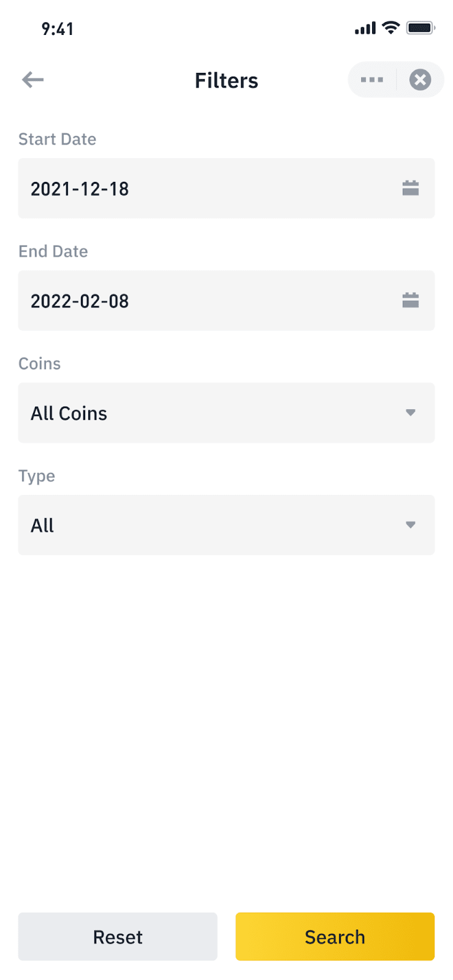Click the Coins field label

tap(39, 363)
